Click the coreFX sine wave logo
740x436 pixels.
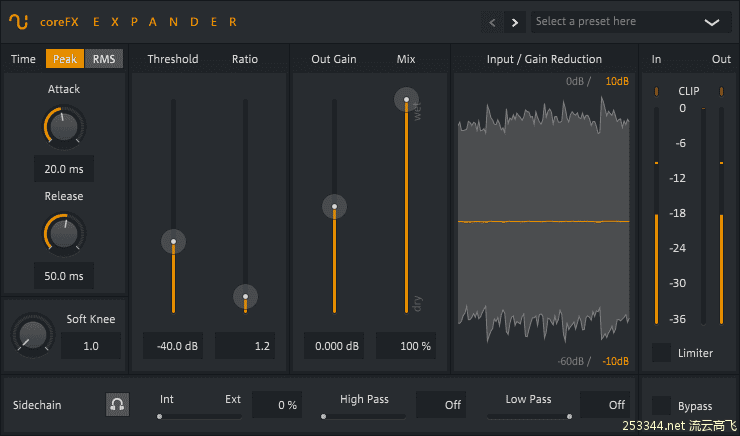(x=18, y=22)
